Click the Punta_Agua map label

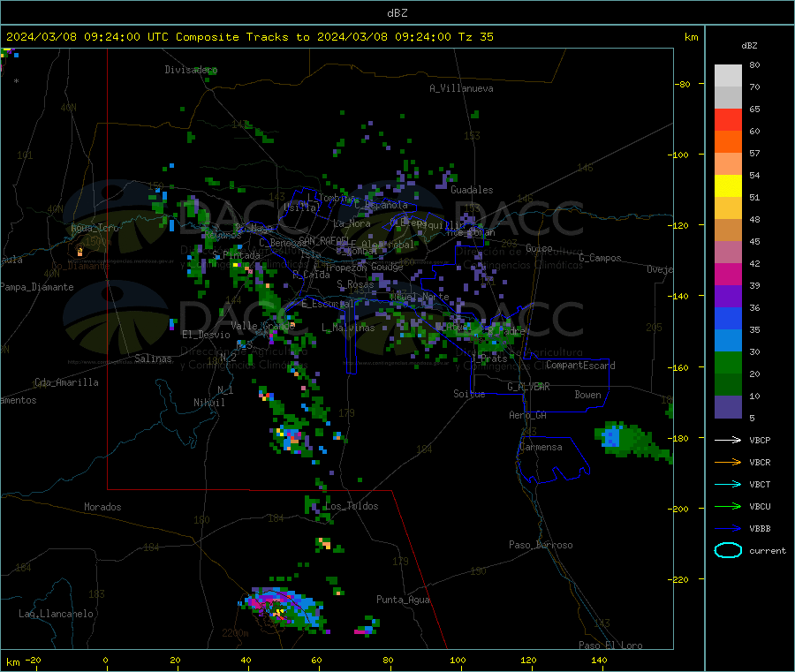point(403,600)
